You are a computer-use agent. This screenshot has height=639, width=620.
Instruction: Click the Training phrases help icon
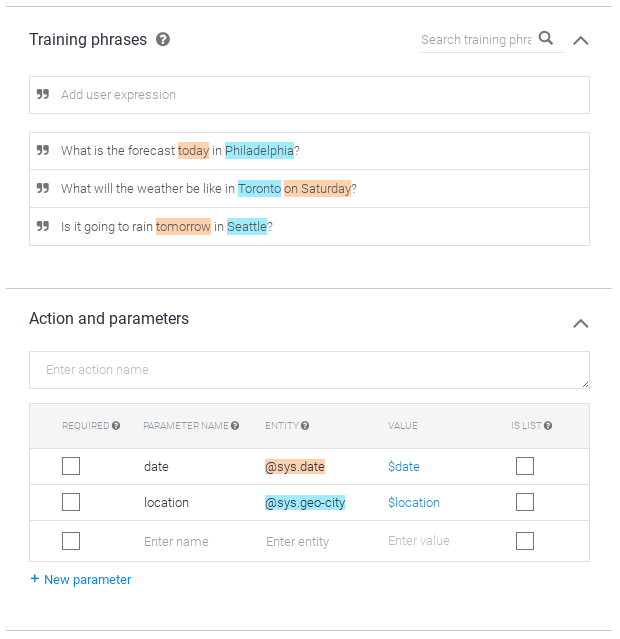click(163, 40)
